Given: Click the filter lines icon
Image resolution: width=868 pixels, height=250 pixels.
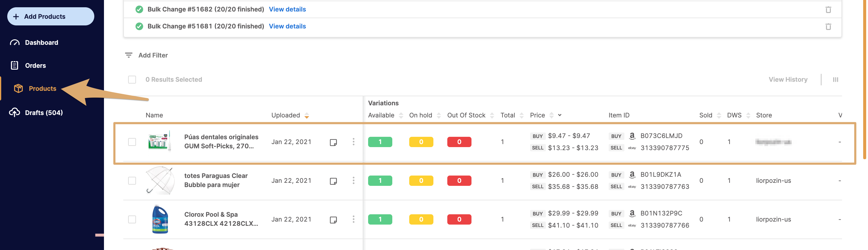Looking at the screenshot, I should point(128,55).
